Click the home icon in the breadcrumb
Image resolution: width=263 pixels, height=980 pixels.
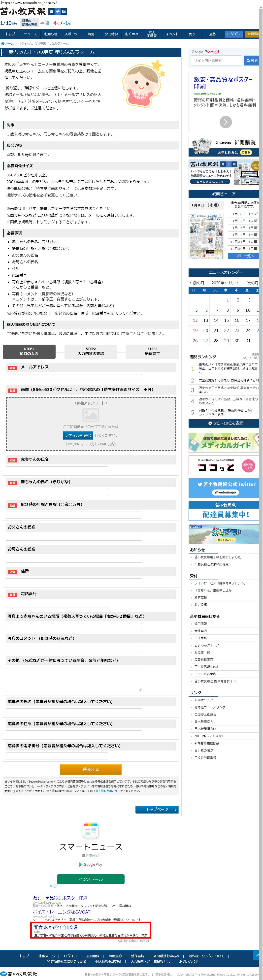coord(3,43)
